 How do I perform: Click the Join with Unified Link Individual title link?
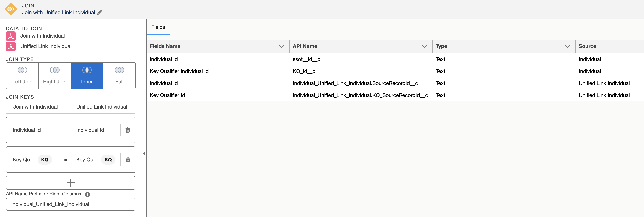point(59,12)
